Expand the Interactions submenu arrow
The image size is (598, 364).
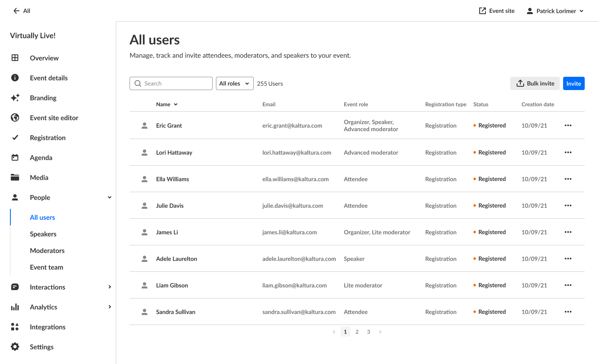110,287
